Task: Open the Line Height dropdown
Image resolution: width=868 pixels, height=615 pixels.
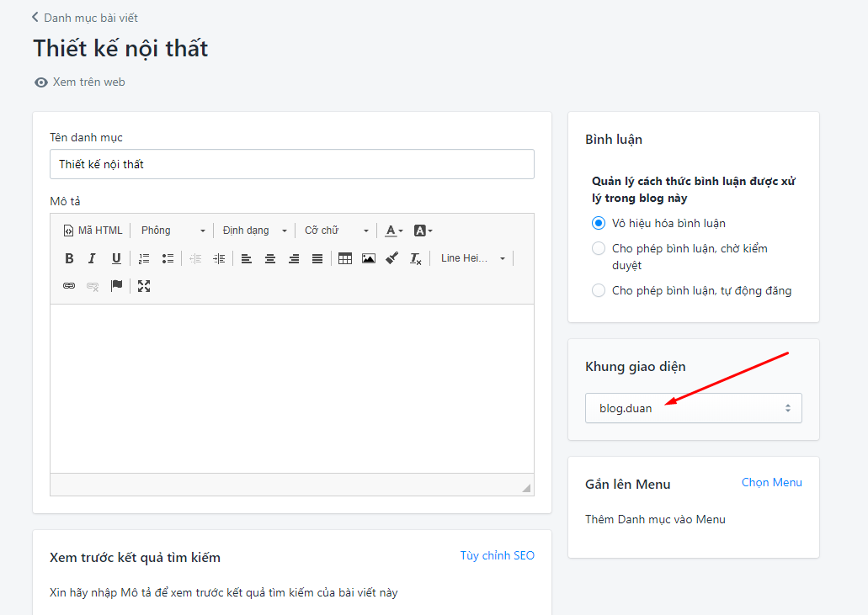Action: [473, 258]
